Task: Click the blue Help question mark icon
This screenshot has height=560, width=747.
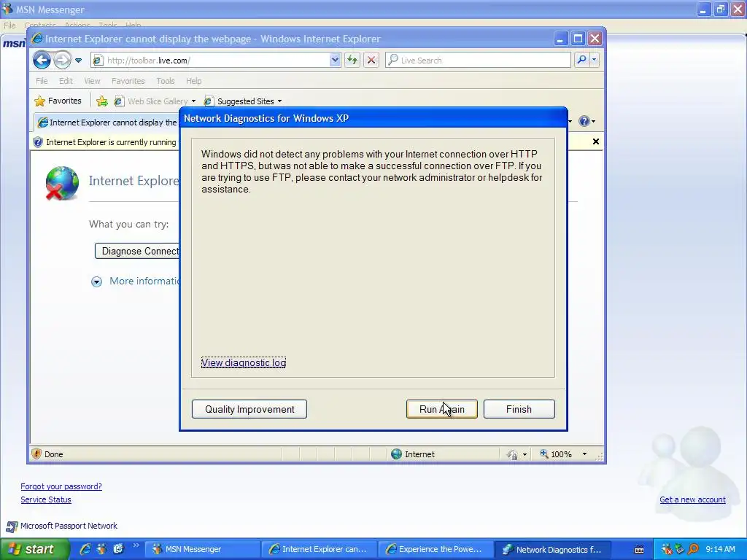Action: [x=584, y=121]
